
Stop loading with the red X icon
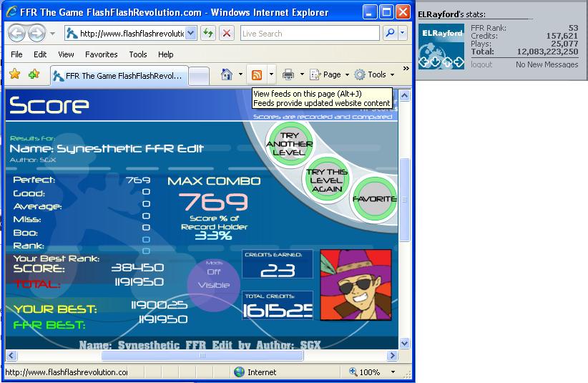click(x=227, y=34)
